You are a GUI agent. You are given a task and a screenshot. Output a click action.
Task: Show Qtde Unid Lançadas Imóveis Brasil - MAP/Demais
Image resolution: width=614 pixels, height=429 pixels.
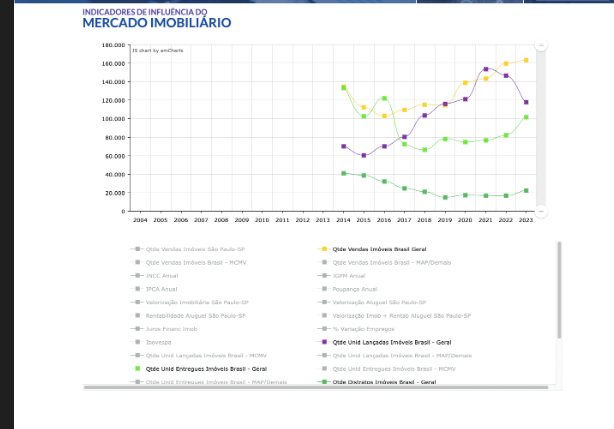(395, 356)
